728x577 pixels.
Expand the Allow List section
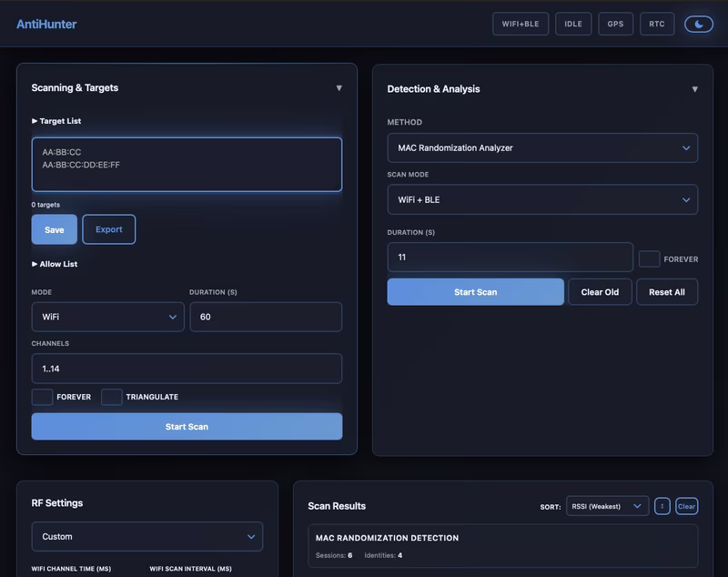coord(55,264)
